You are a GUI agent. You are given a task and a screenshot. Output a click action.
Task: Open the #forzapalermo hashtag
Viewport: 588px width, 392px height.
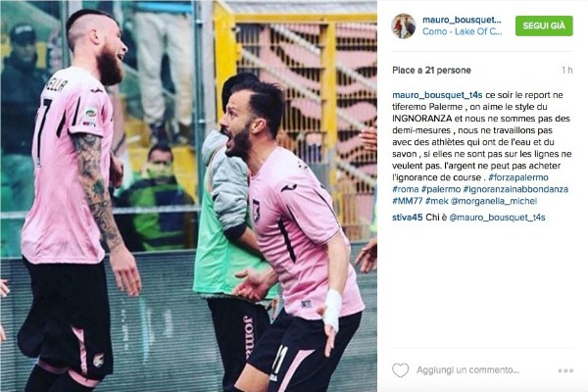click(x=518, y=177)
